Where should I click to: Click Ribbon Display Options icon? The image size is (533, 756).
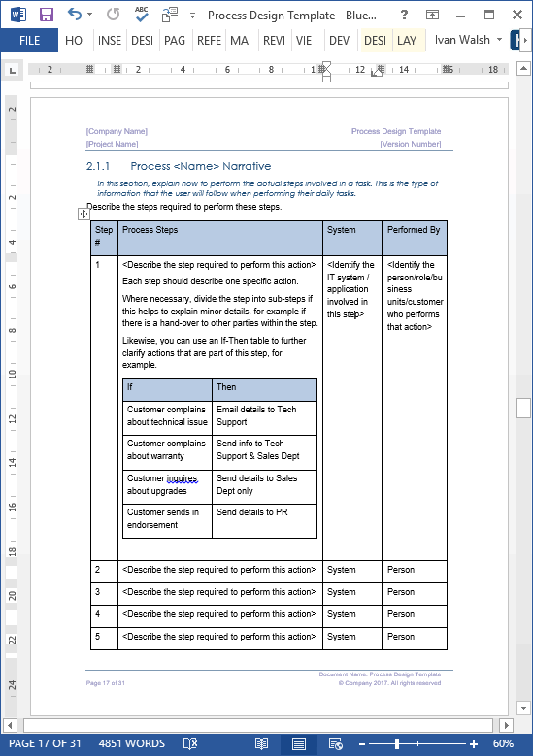tap(432, 15)
